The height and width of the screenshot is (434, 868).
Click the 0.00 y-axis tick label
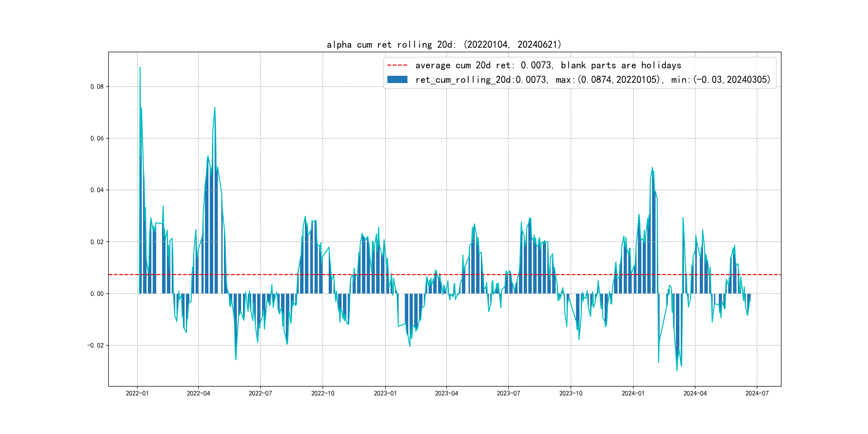tap(97, 294)
